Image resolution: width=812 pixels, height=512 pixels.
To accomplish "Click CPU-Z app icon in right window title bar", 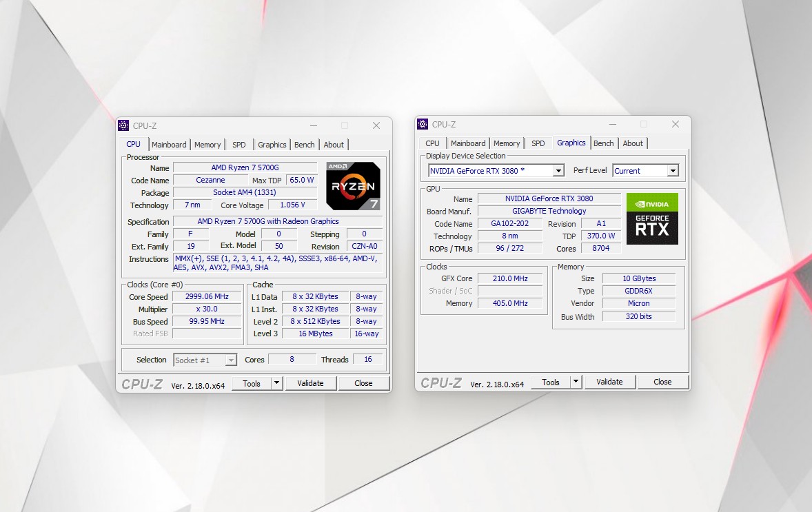I will (x=423, y=124).
